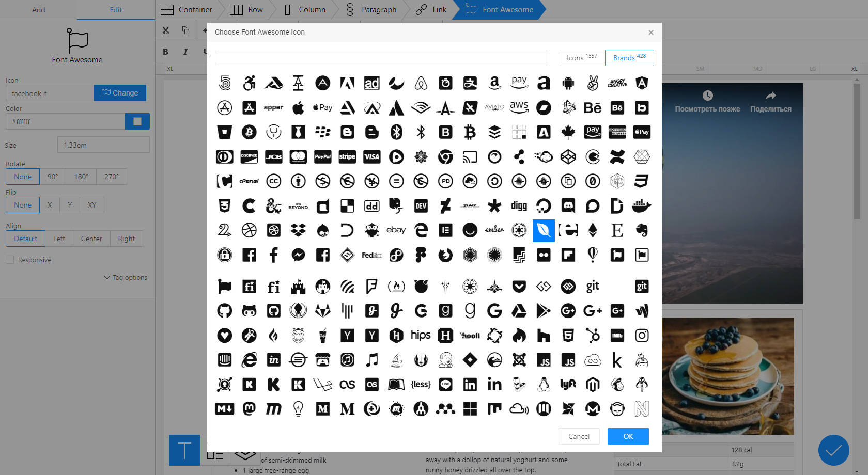Click the blue checkmark save button
The image size is (868, 475).
pyautogui.click(x=834, y=450)
